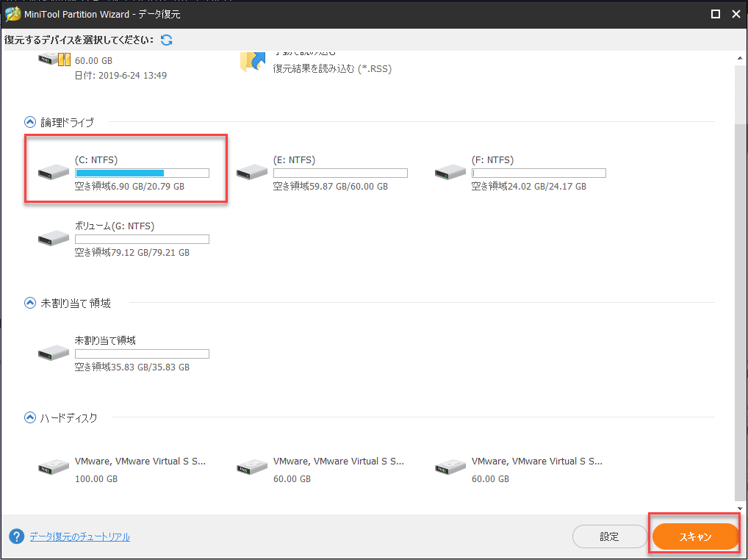Select the E: NTFS drive icon
This screenshot has width=748, height=560.
pos(252,172)
